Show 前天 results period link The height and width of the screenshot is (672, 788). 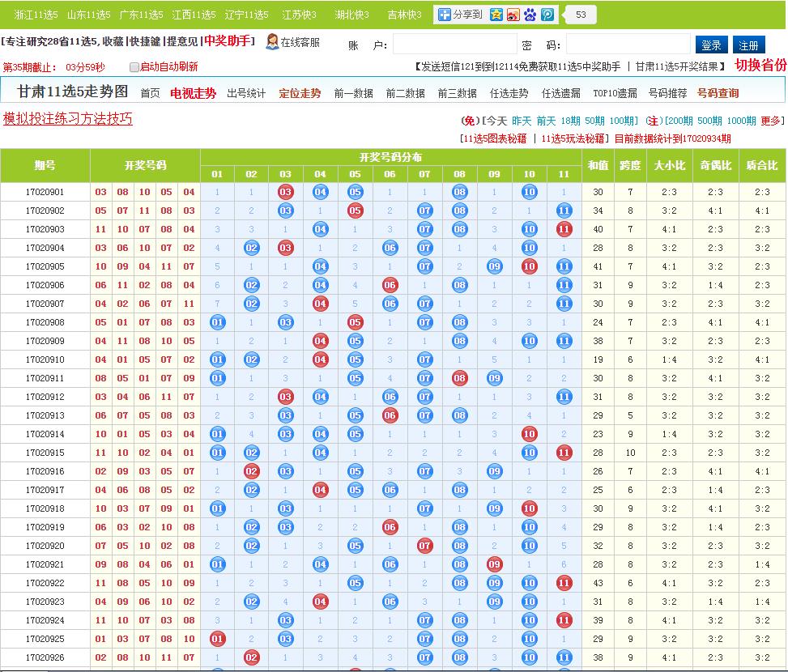pos(547,121)
